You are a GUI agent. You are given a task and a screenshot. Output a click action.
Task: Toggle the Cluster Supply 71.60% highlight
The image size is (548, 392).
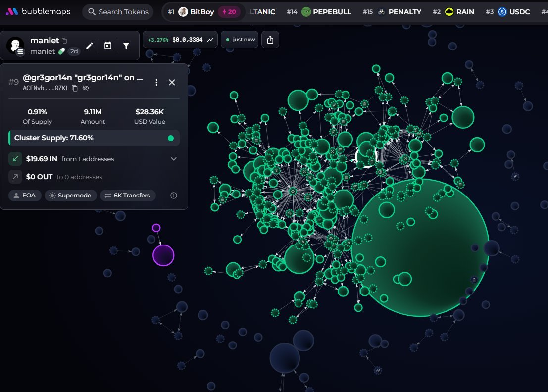click(94, 138)
